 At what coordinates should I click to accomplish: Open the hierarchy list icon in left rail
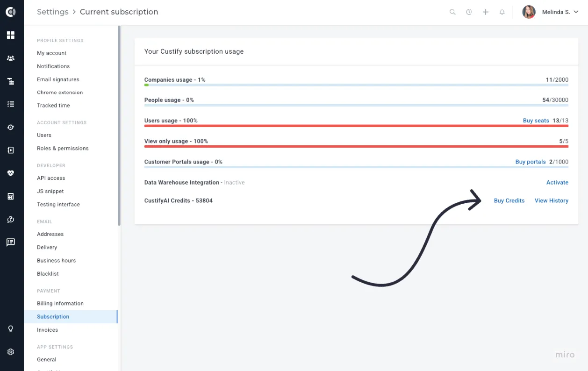(11, 81)
